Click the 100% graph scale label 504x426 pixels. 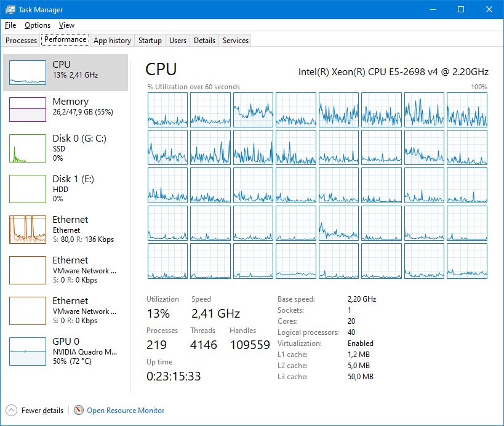pyautogui.click(x=479, y=87)
